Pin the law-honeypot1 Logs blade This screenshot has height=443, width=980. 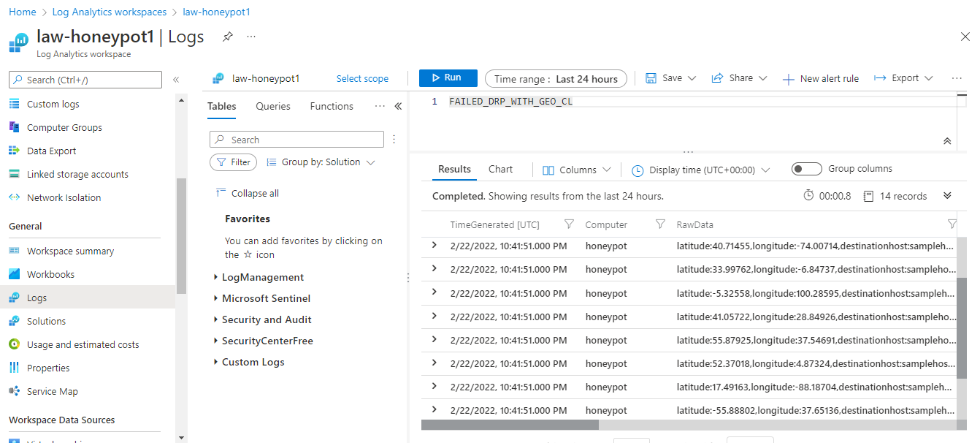point(228,37)
